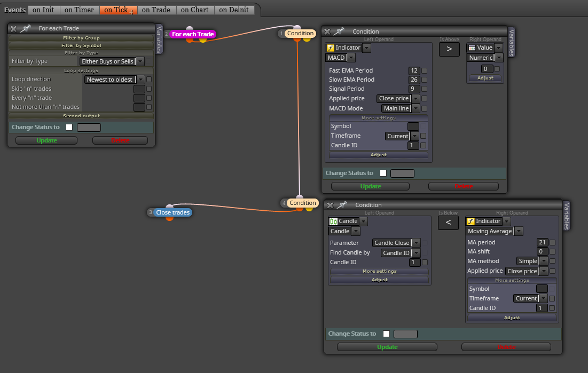The height and width of the screenshot is (373, 588).
Task: Click Update in For each Trade panel
Action: pyautogui.click(x=46, y=140)
